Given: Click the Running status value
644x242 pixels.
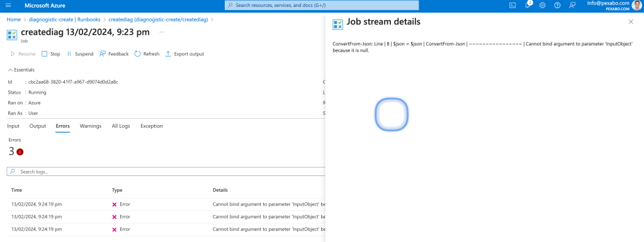Looking at the screenshot, I should [37, 92].
